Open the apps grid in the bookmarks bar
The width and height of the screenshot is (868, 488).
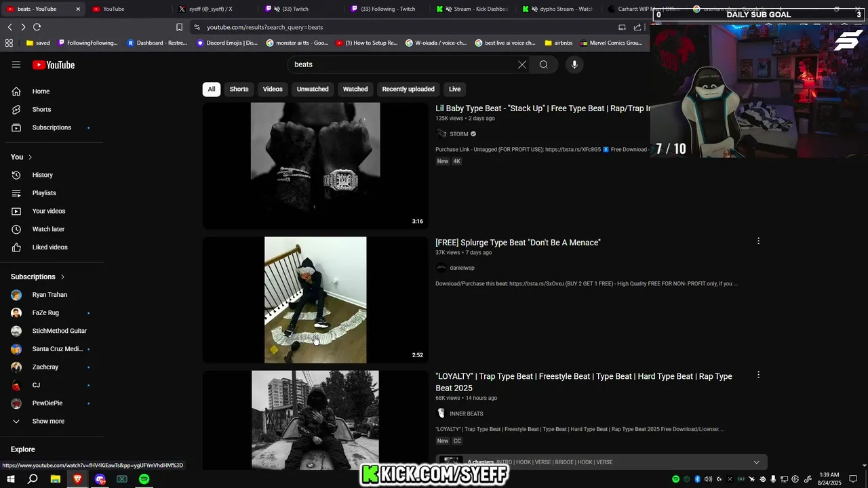pyautogui.click(x=9, y=43)
